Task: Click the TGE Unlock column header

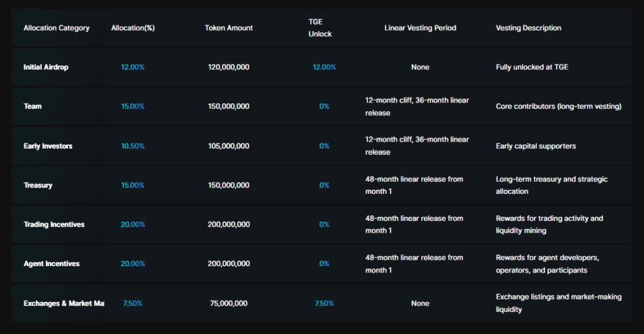Action: tap(320, 28)
